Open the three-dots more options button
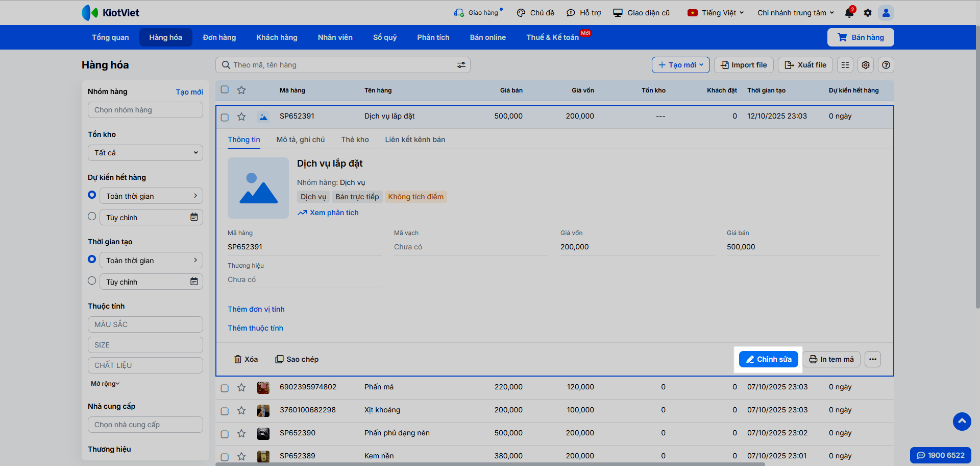 point(873,359)
